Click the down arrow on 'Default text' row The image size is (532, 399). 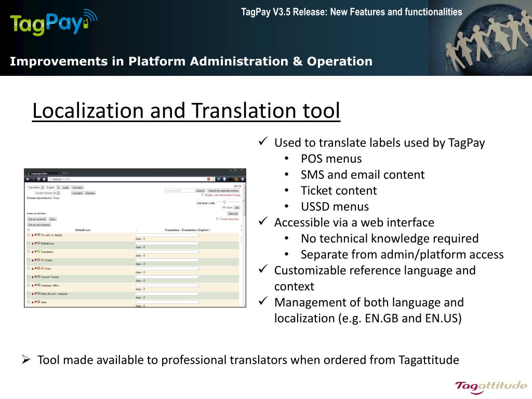click(36, 244)
